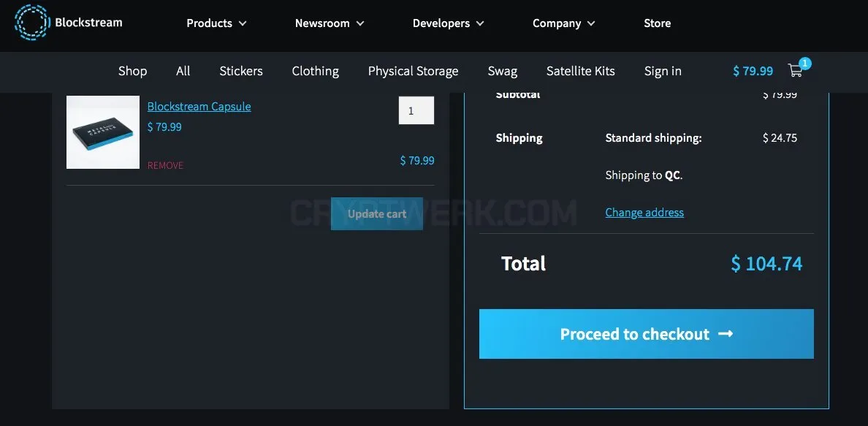Expand the Products dropdown chevron
This screenshot has width=868, height=426.
click(243, 23)
